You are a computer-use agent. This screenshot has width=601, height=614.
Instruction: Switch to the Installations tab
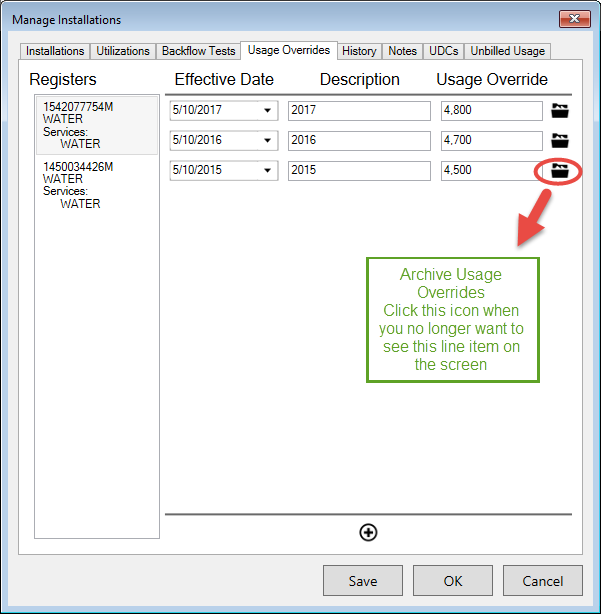(55, 51)
